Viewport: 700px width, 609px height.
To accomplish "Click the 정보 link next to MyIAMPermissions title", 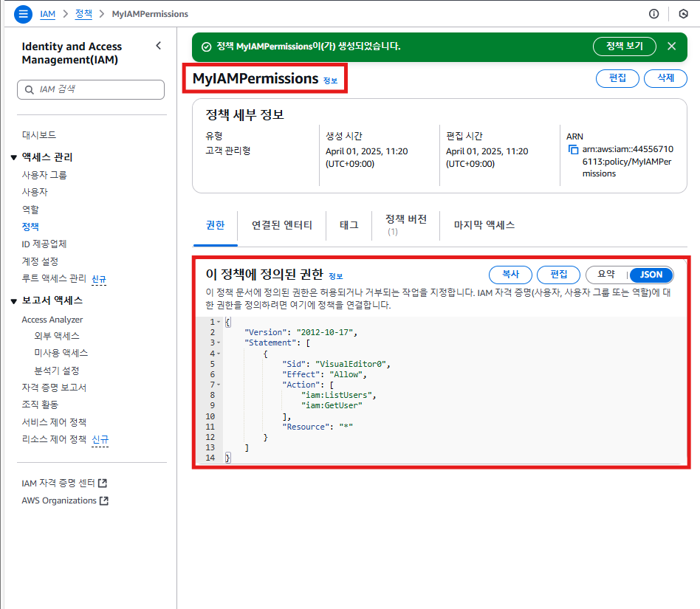I will (330, 80).
